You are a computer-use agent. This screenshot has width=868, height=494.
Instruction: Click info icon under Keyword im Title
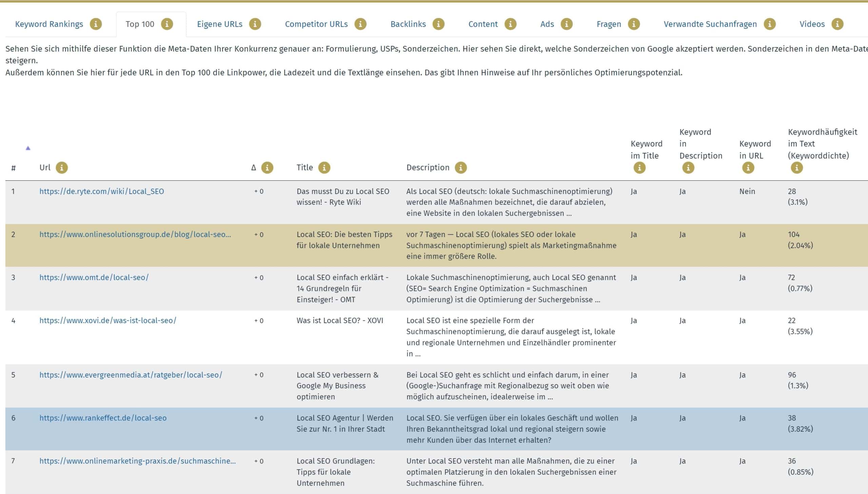coord(639,167)
